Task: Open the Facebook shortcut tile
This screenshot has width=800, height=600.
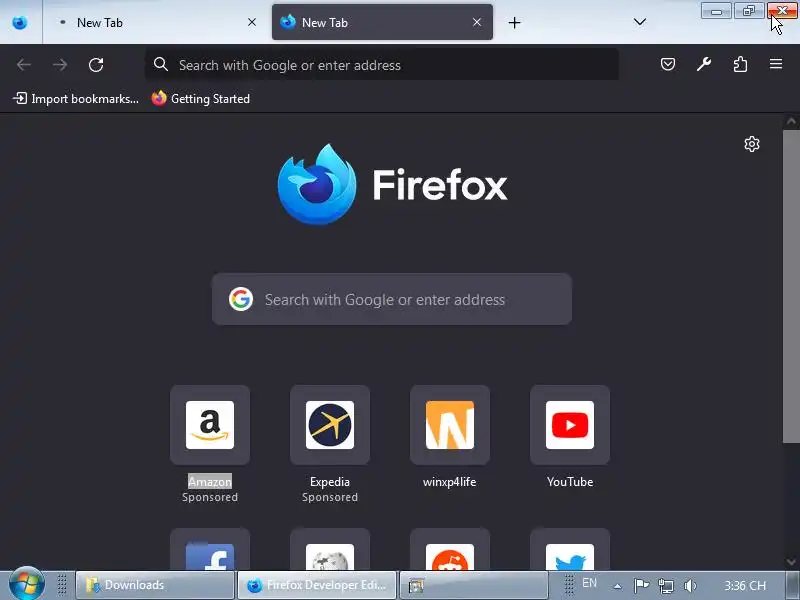Action: (210, 550)
